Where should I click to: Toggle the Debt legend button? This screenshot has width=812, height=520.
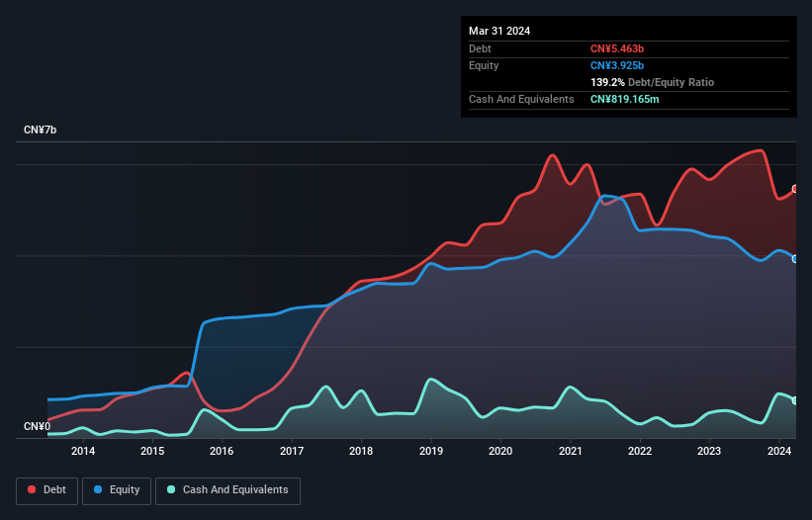click(x=47, y=490)
